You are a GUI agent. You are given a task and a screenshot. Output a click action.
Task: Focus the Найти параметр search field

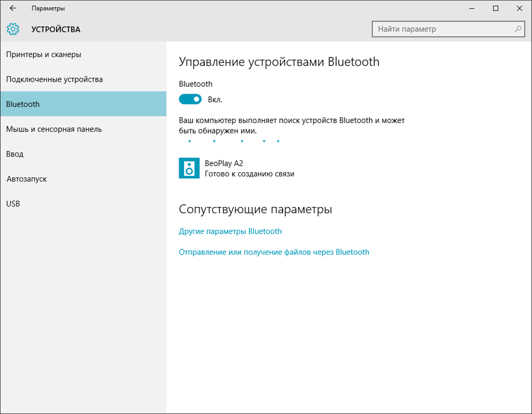[448, 29]
